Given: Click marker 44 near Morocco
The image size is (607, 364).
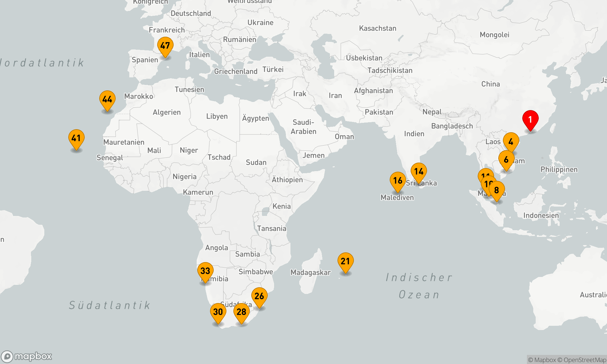Looking at the screenshot, I should coord(107,99).
